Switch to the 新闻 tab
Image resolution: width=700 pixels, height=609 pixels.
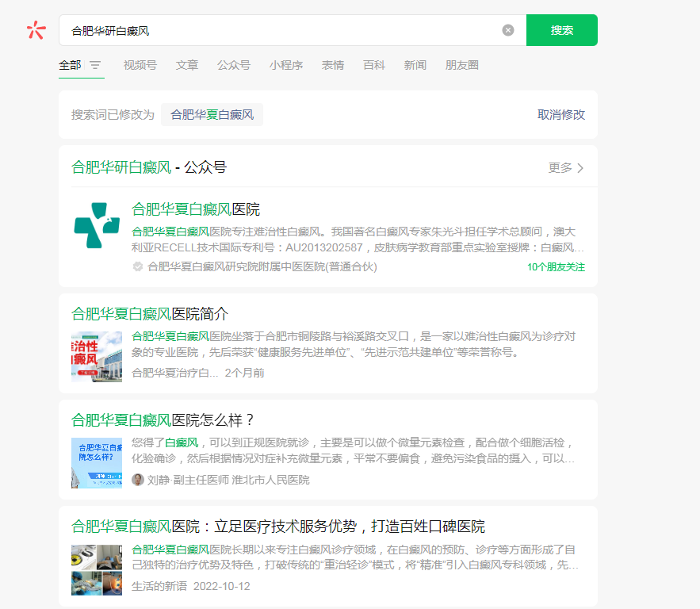(415, 65)
